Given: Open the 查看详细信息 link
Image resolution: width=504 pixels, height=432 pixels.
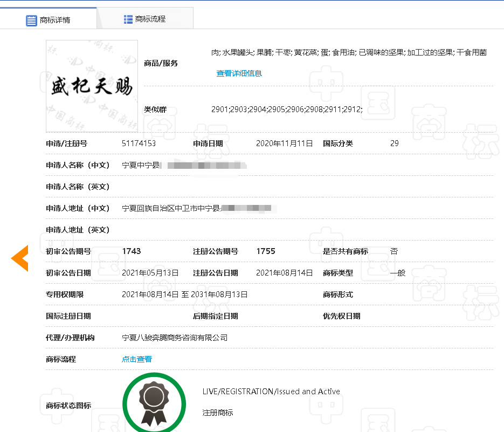Looking at the screenshot, I should pyautogui.click(x=239, y=73).
